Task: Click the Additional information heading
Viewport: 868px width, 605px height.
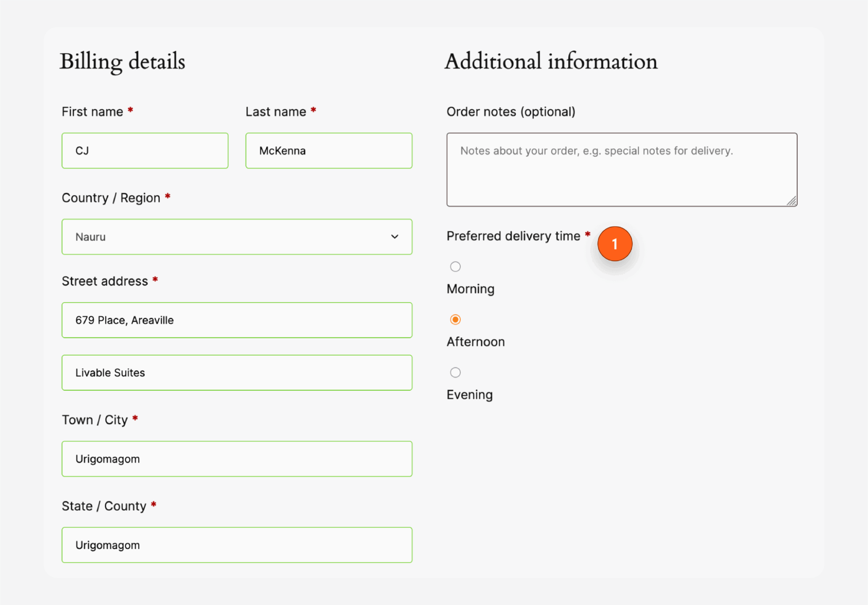Action: 551,61
